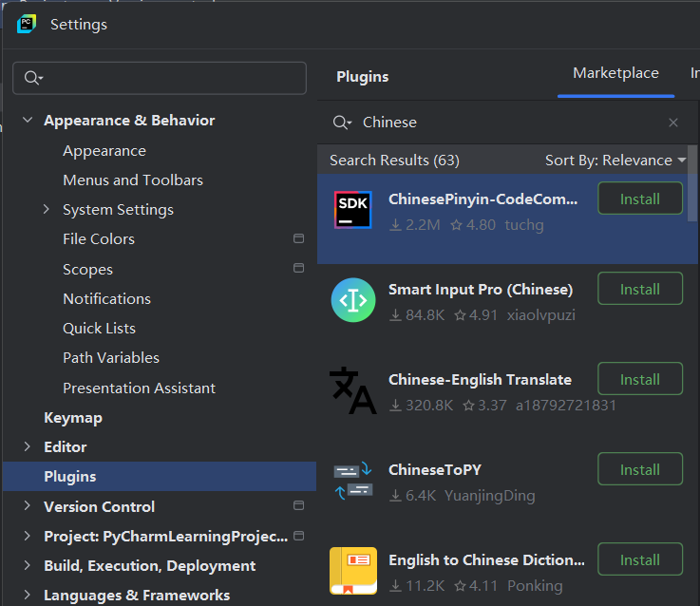Click the project-level icon beside Project: PyCharmLearningProject
Image resolution: width=700 pixels, height=606 pixels.
[298, 536]
